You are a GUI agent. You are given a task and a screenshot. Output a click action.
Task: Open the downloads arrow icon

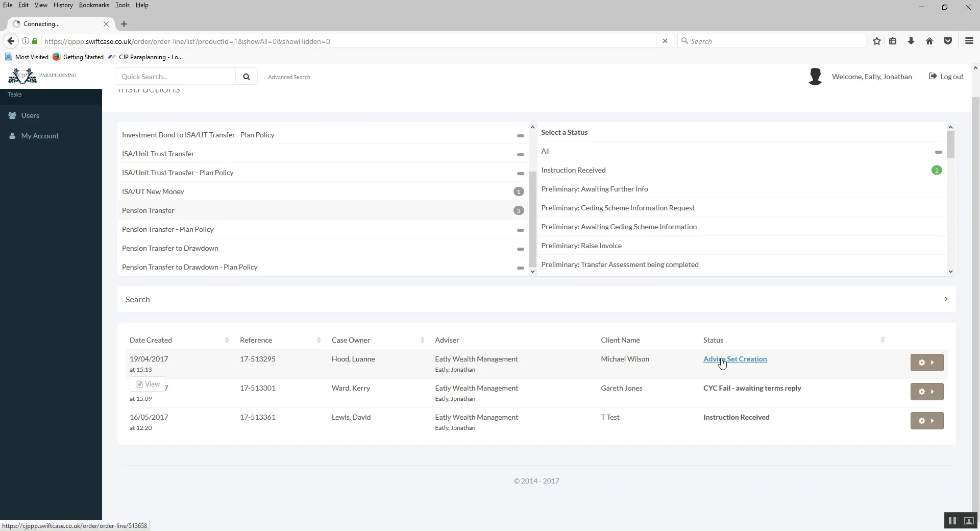[x=911, y=41]
